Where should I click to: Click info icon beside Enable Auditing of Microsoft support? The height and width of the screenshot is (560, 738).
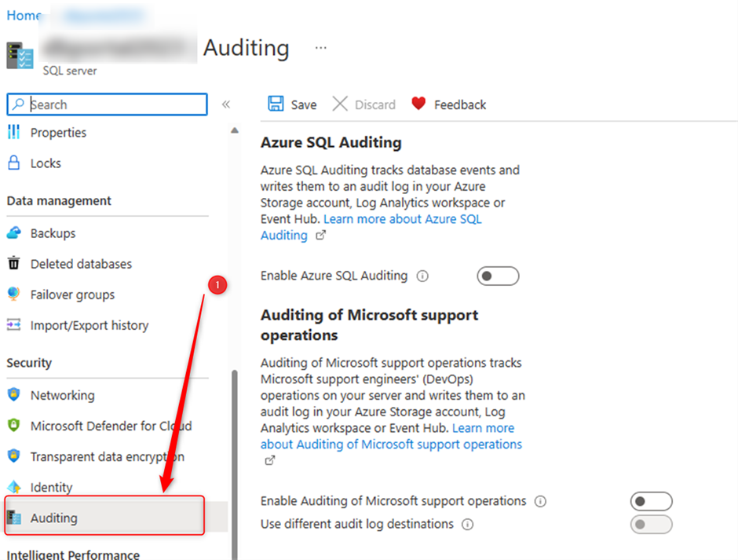tap(540, 502)
